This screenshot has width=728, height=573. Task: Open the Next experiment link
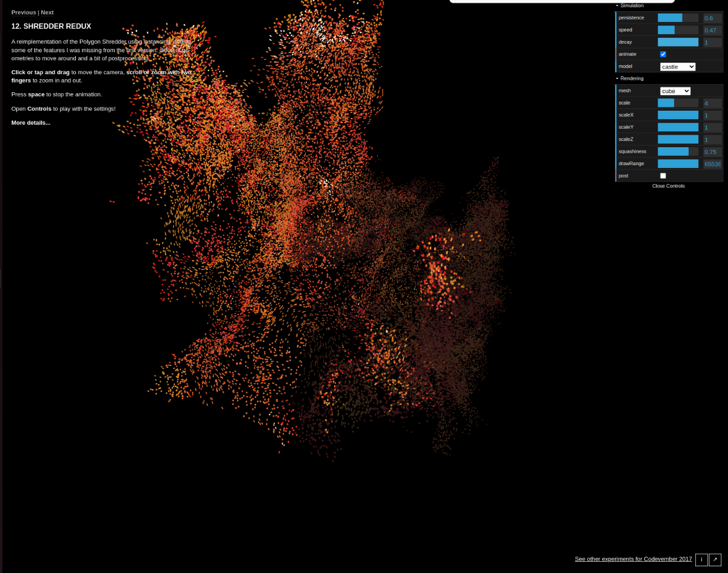47,12
